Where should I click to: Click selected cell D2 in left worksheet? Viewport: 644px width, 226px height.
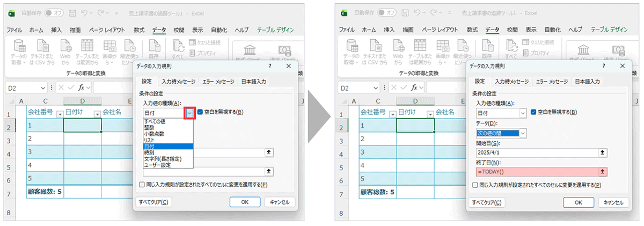click(83, 126)
